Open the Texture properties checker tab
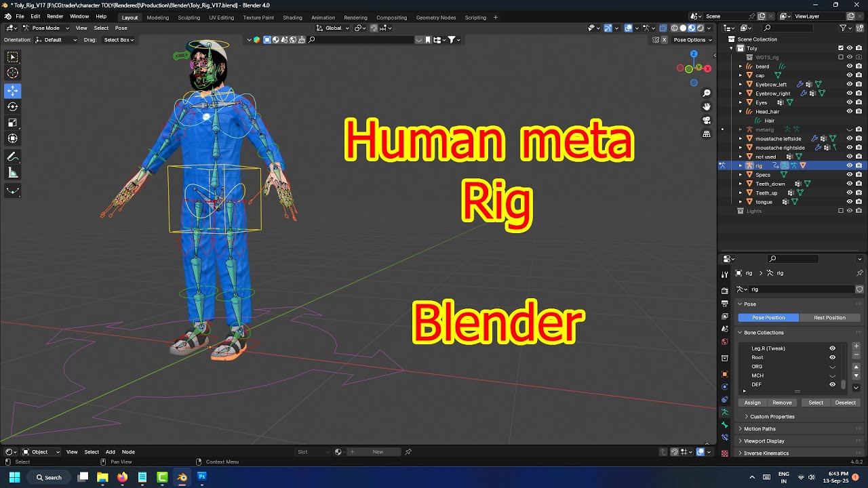 pos(725,453)
